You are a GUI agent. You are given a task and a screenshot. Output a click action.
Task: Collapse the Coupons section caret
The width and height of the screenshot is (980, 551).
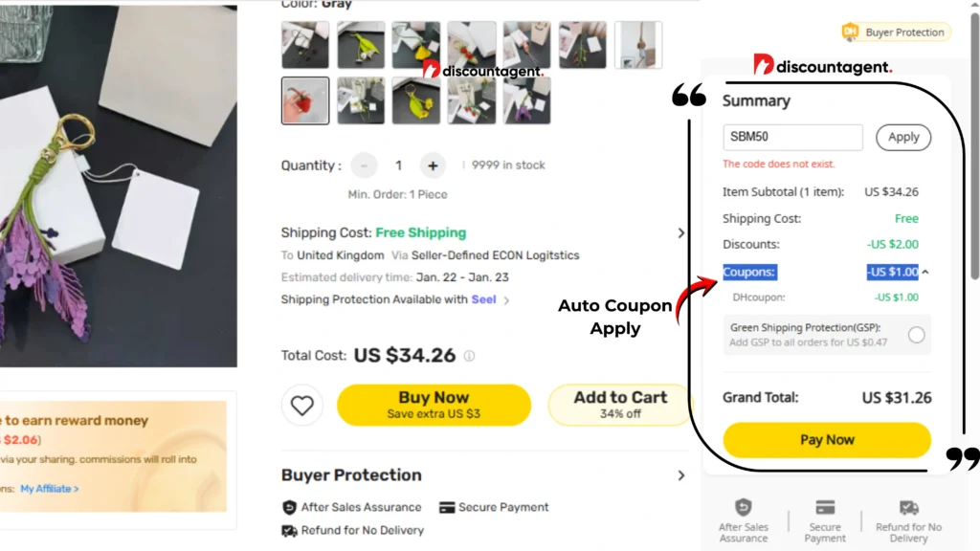[x=924, y=273]
